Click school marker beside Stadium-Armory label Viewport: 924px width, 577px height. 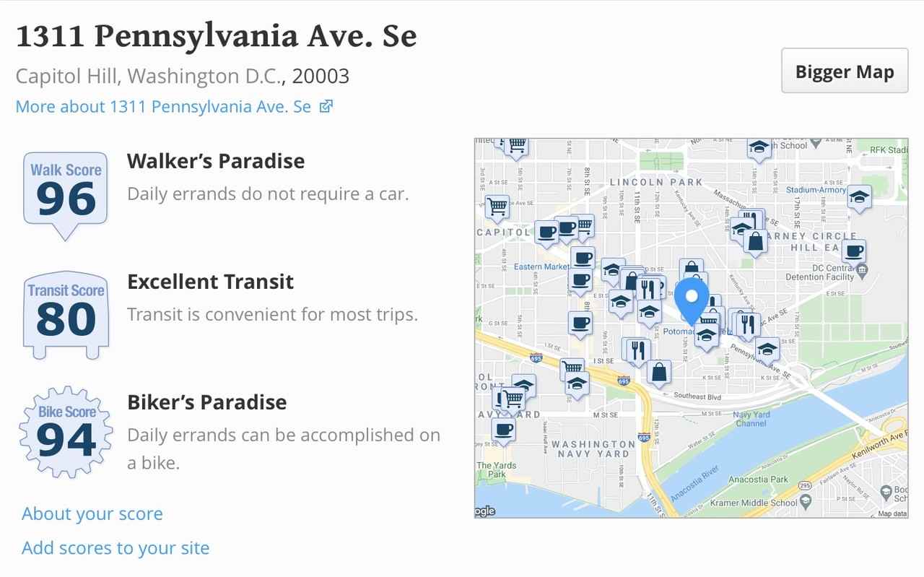click(x=858, y=196)
